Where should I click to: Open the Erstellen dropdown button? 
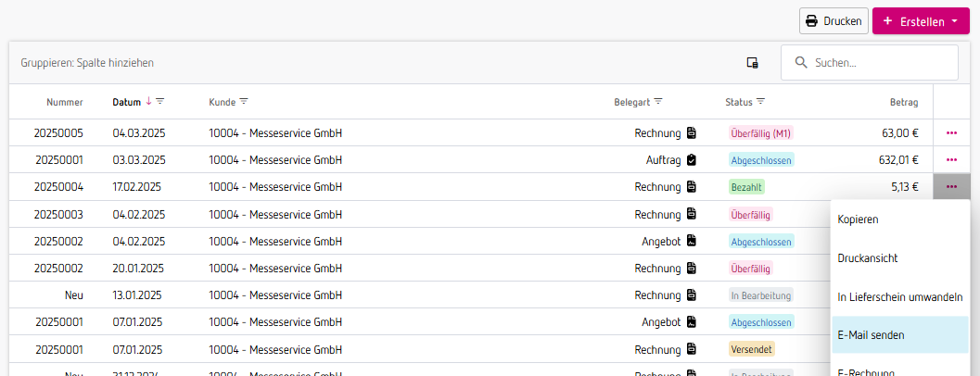tap(921, 20)
